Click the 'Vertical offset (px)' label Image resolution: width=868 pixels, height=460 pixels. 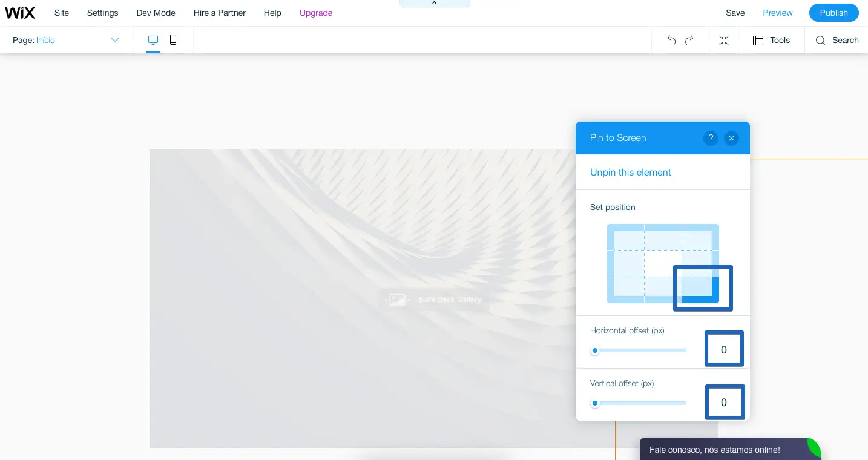[x=622, y=383]
